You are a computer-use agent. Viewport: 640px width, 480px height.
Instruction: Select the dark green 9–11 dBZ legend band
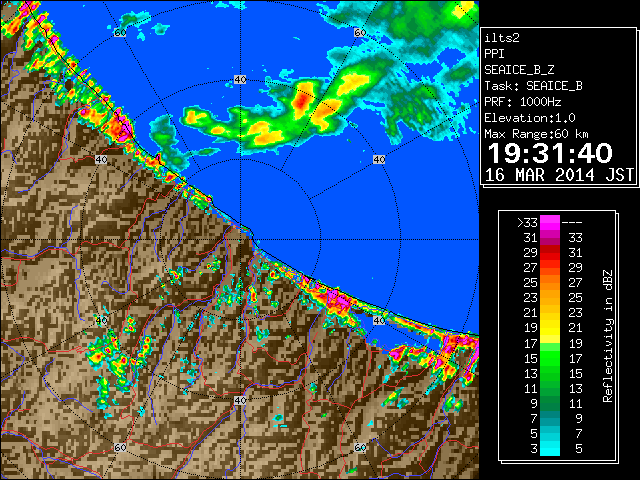pos(550,403)
